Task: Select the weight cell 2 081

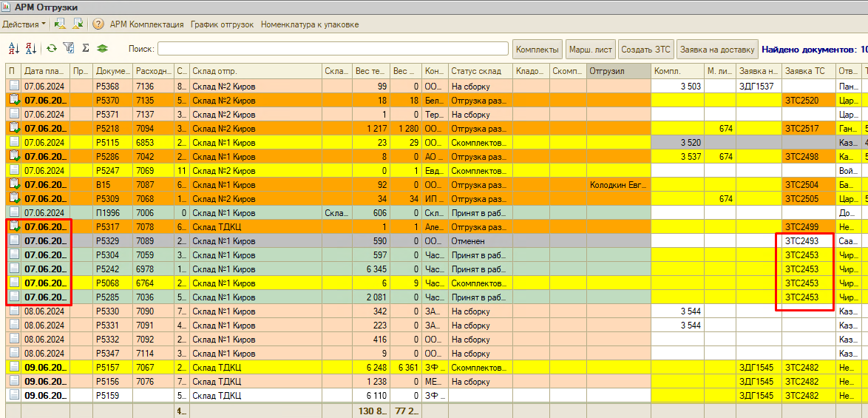Action: (371, 297)
